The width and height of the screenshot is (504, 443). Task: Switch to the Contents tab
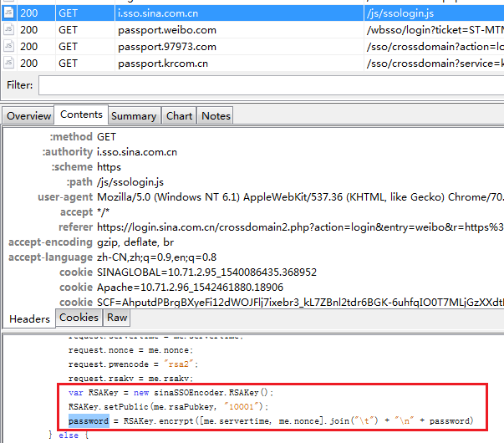(x=81, y=115)
